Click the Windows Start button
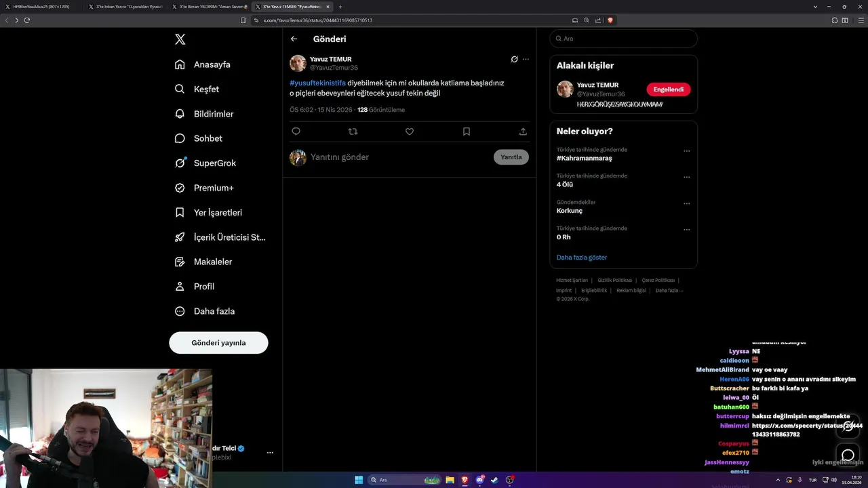The height and width of the screenshot is (488, 868). (359, 480)
